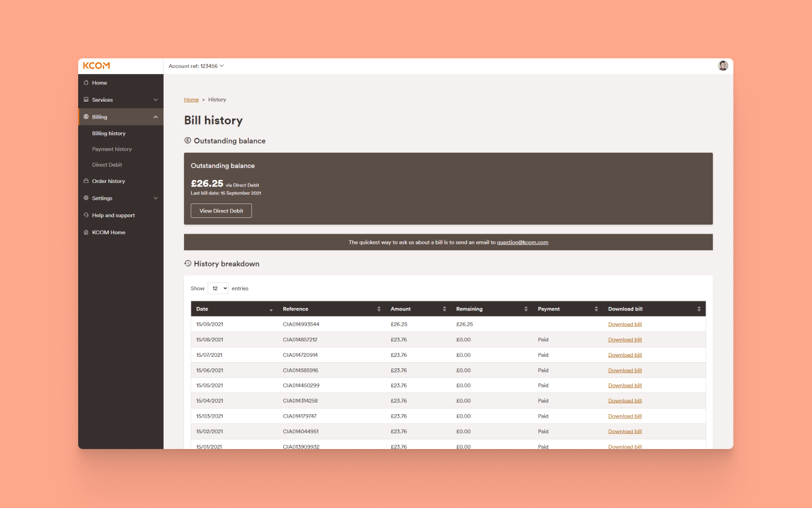Sort the table by Amount
Viewport: 812px width, 508px height.
[x=444, y=308]
